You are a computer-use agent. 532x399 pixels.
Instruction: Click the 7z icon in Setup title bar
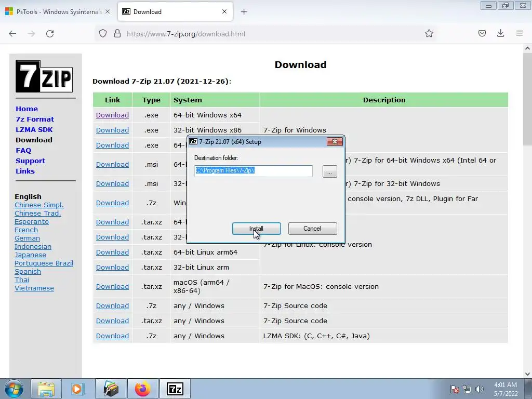pos(193,141)
